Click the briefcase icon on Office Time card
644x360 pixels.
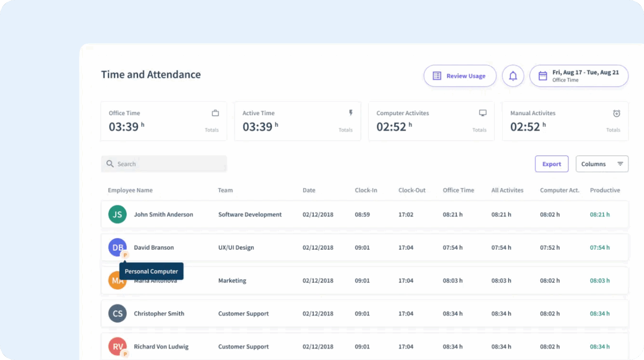pos(215,113)
